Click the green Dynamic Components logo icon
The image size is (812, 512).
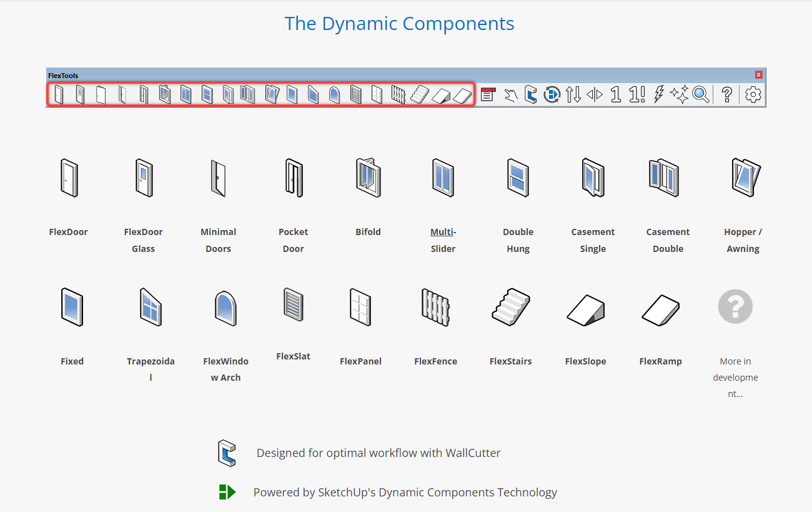pos(227,492)
